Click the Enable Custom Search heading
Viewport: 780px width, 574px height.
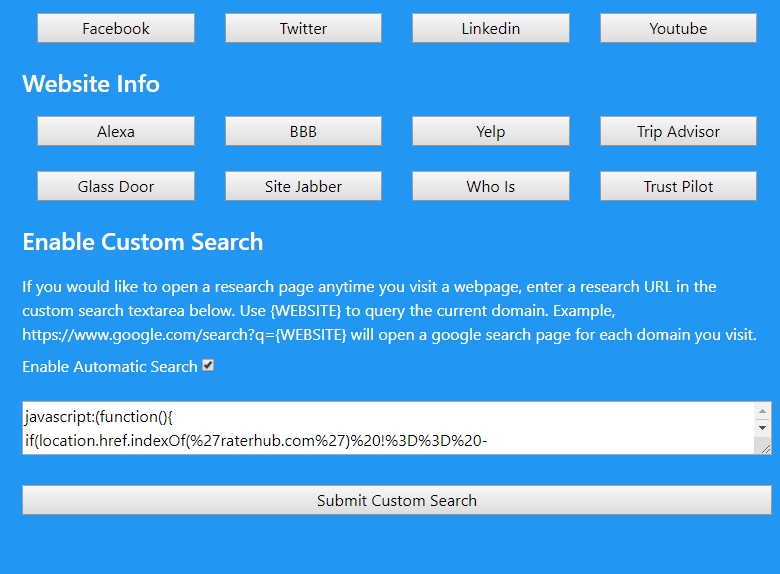tap(143, 242)
